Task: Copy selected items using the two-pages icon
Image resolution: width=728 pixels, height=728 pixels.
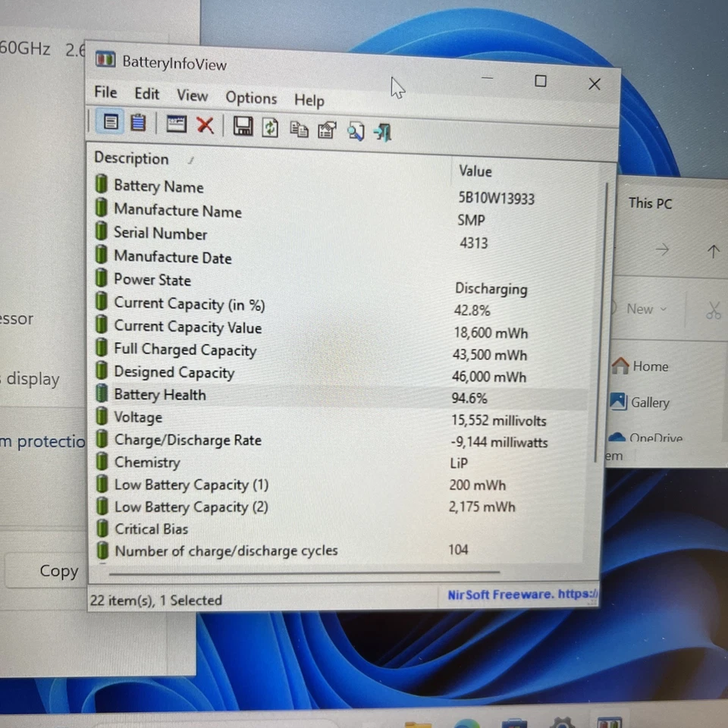Action: pyautogui.click(x=299, y=129)
